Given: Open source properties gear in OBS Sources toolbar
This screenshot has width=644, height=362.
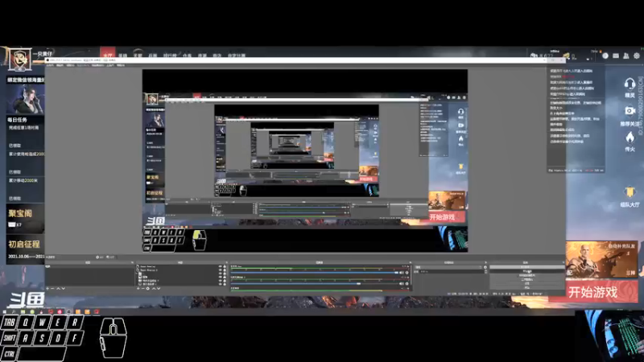Looking at the screenshot, I should coord(148,289).
